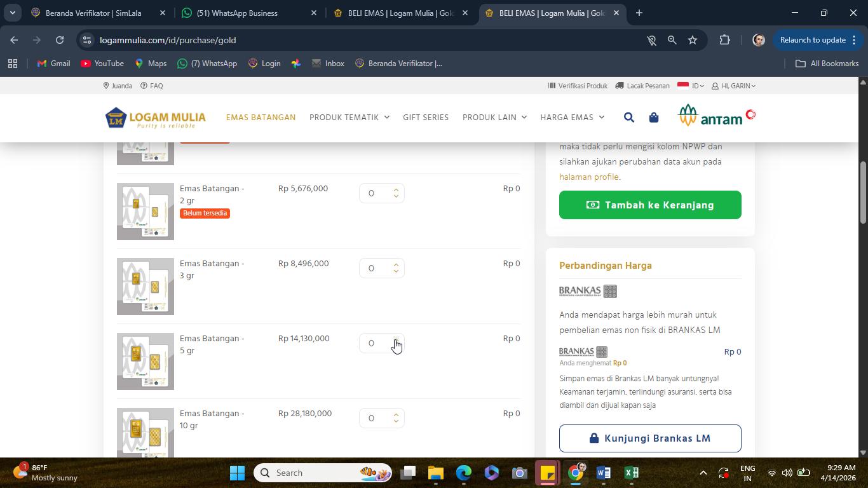This screenshot has width=868, height=488.
Task: Click the Logam Mulia logo
Action: [x=156, y=118]
